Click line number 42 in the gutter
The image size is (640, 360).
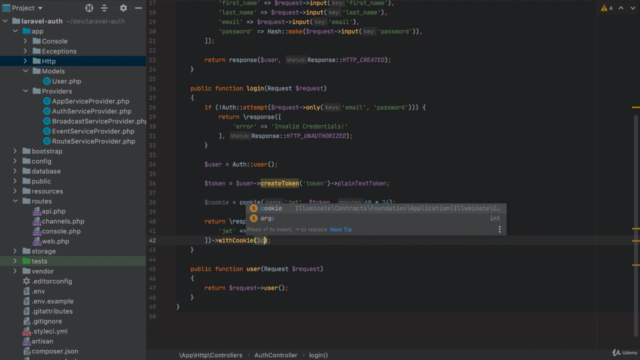152,240
